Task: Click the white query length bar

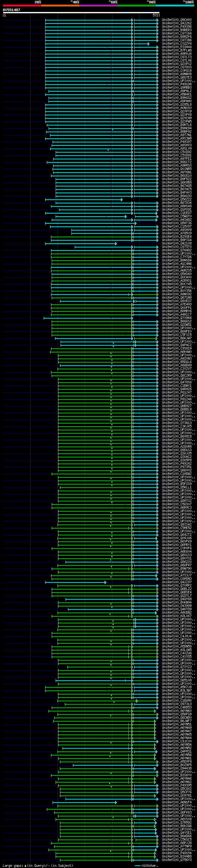Action: 81,12
